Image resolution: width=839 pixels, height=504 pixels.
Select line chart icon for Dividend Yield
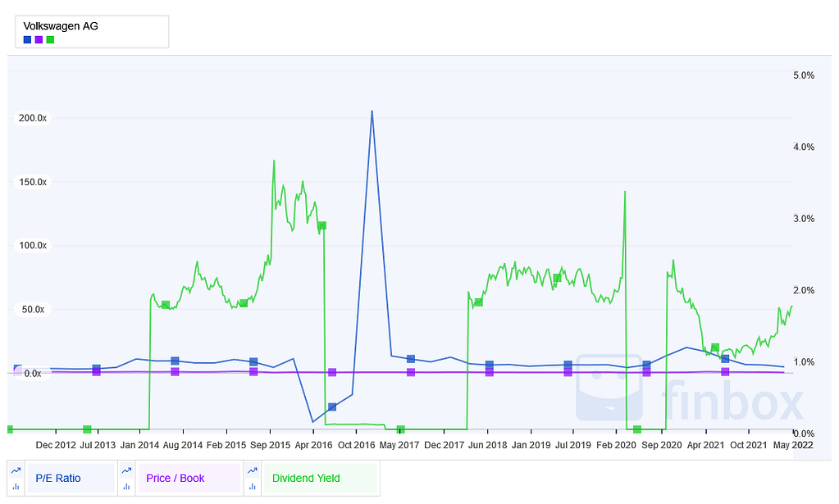click(252, 471)
